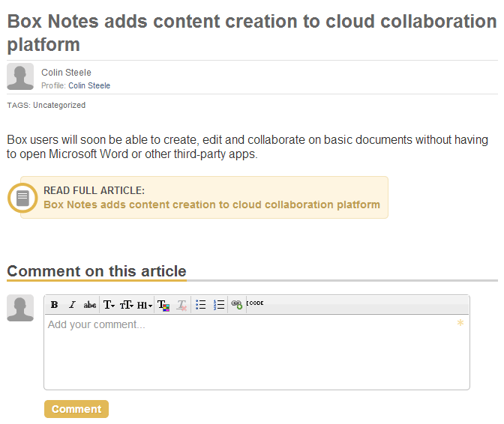This screenshot has width=504, height=424.
Task: Open the font size dropdown
Action: tap(127, 305)
